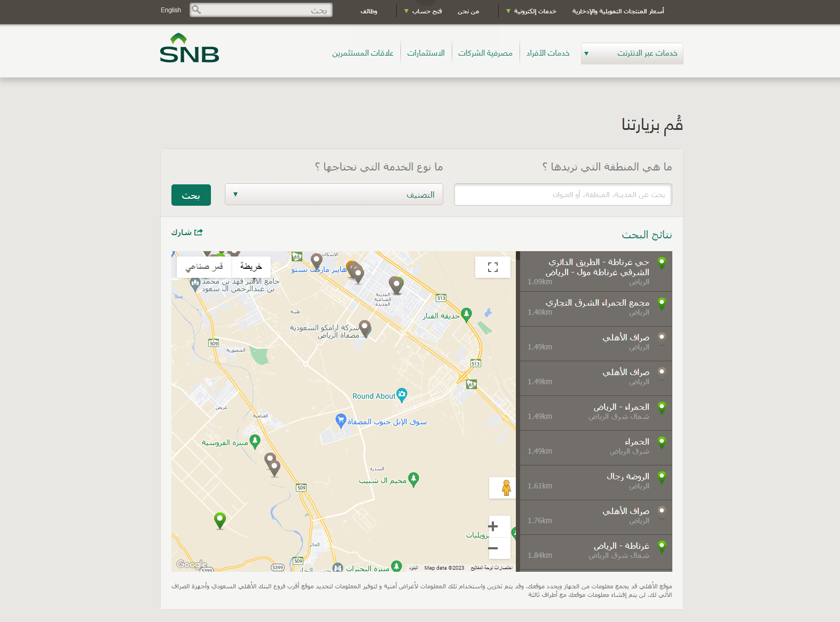Expand the خدمات إلكترونية top menu
Image resolution: width=840 pixels, height=622 pixels.
click(531, 11)
